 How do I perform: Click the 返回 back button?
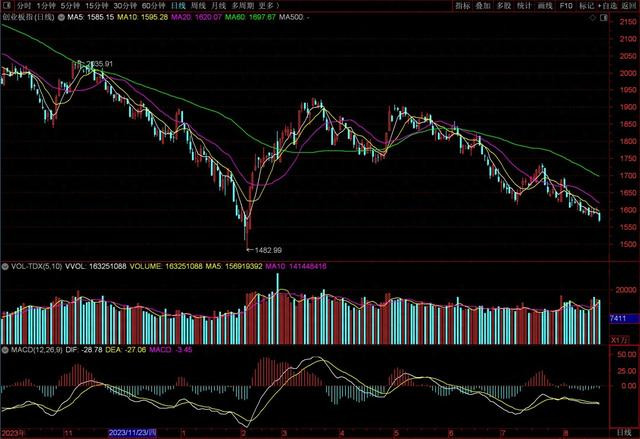click(629, 6)
